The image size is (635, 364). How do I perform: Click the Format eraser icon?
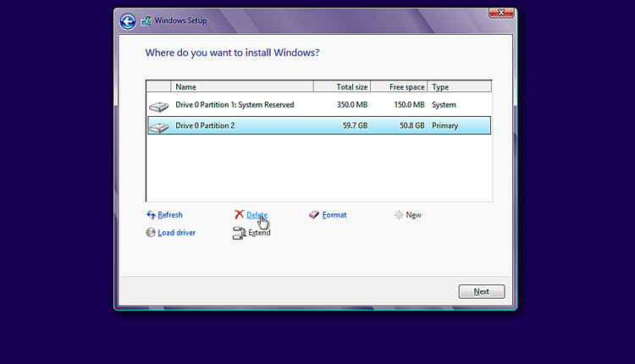[x=314, y=215]
